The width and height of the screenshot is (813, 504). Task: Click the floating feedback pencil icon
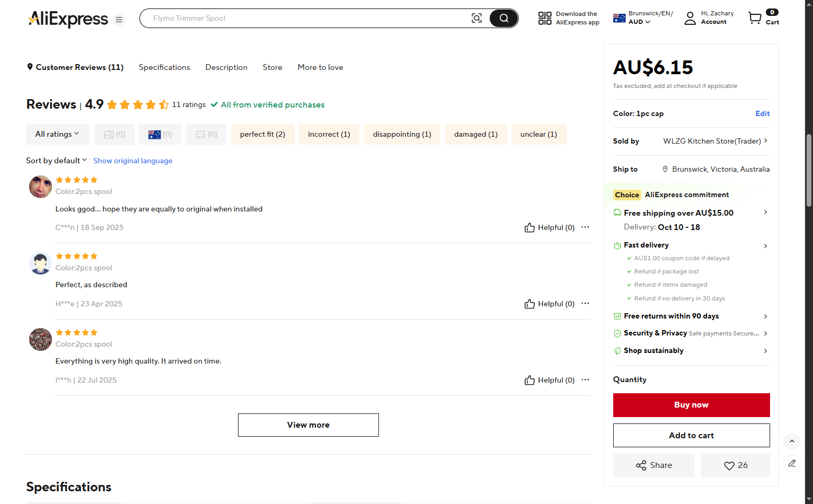pyautogui.click(x=792, y=463)
